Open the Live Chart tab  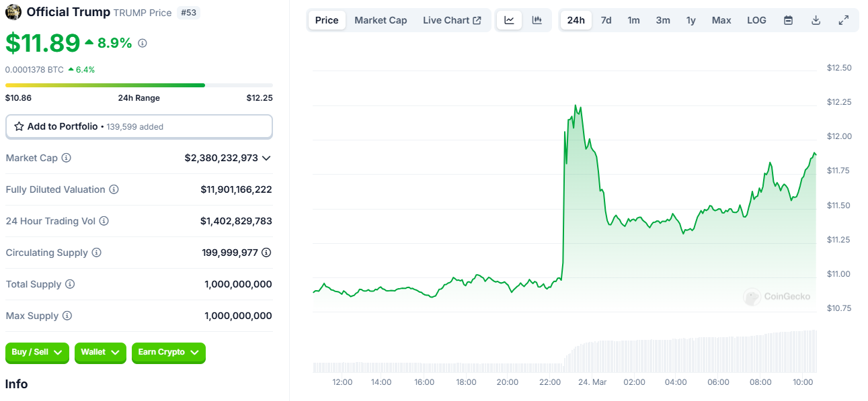coord(451,20)
